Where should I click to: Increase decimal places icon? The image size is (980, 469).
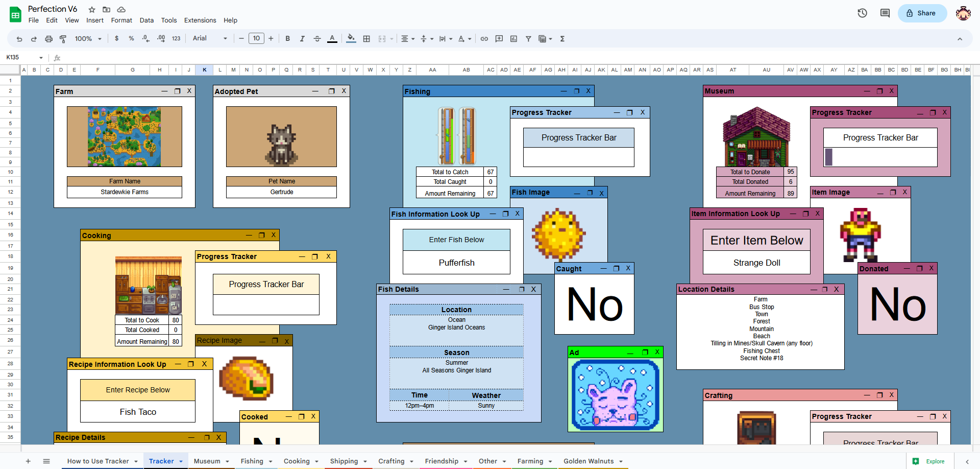[161, 38]
